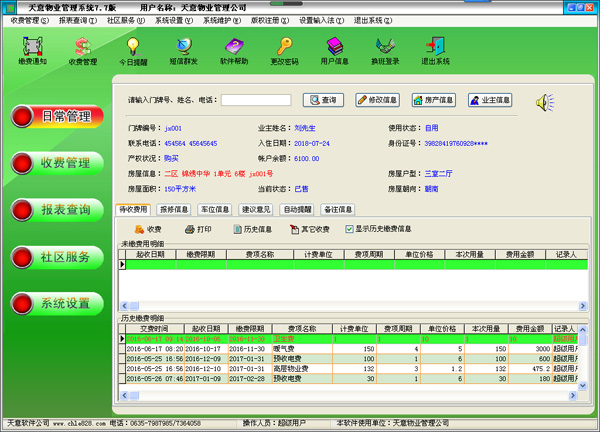Click the speaker sound icon

[544, 102]
